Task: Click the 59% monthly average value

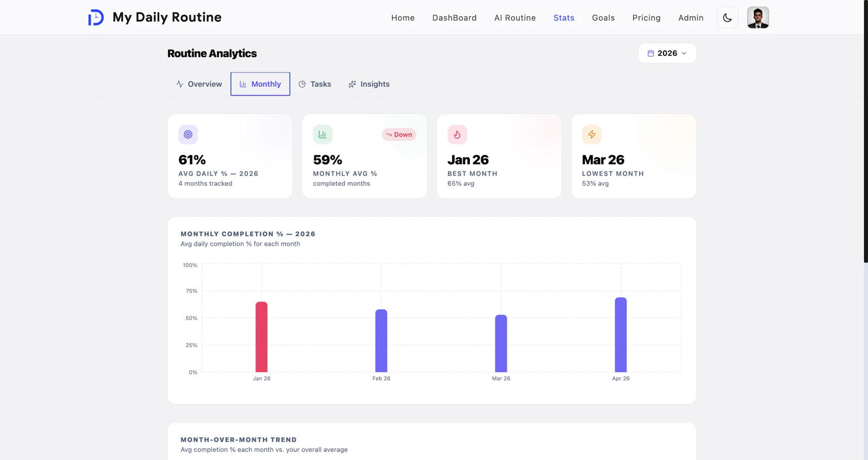Action: point(328,160)
